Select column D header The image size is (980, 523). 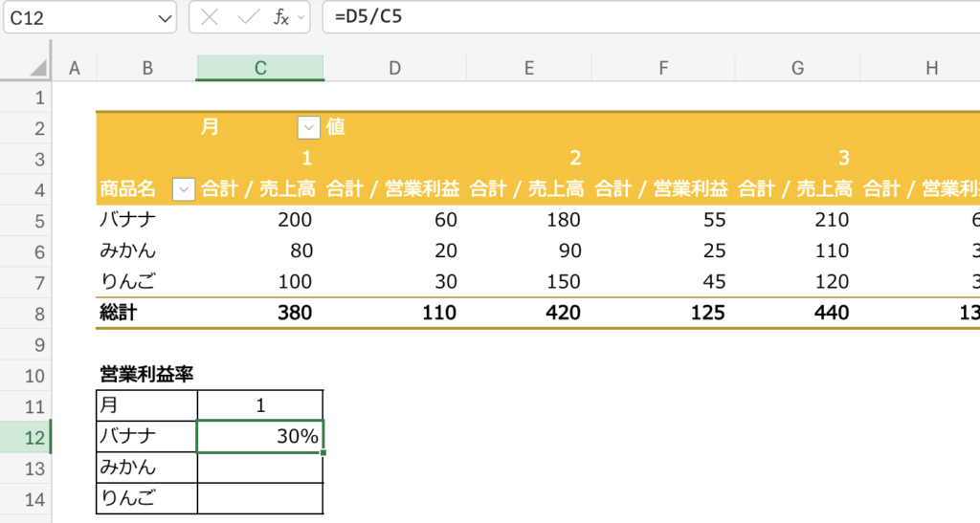click(x=394, y=68)
